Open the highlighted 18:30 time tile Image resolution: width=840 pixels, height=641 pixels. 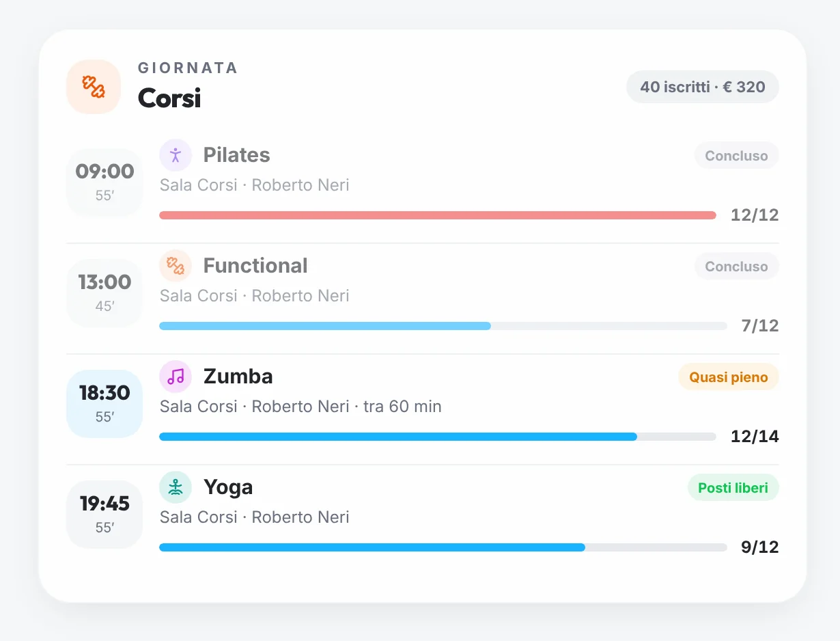(104, 404)
